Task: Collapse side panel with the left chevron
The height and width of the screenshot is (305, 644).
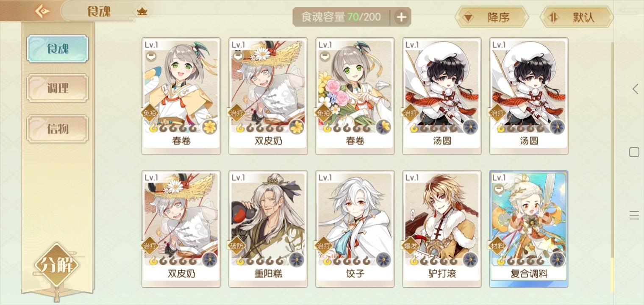Action: pos(635,89)
